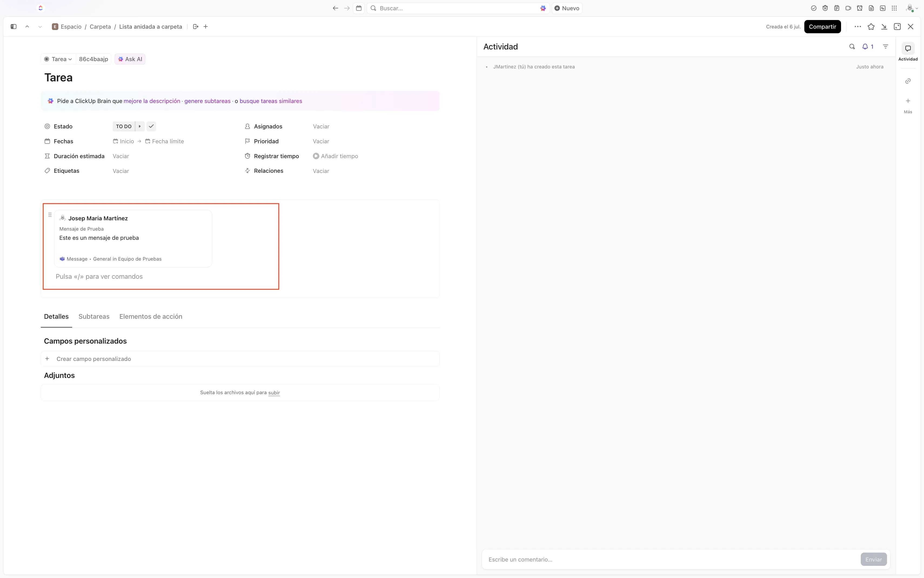The height and width of the screenshot is (578, 924).
Task: Click the link icon in right sidebar
Action: click(x=908, y=81)
